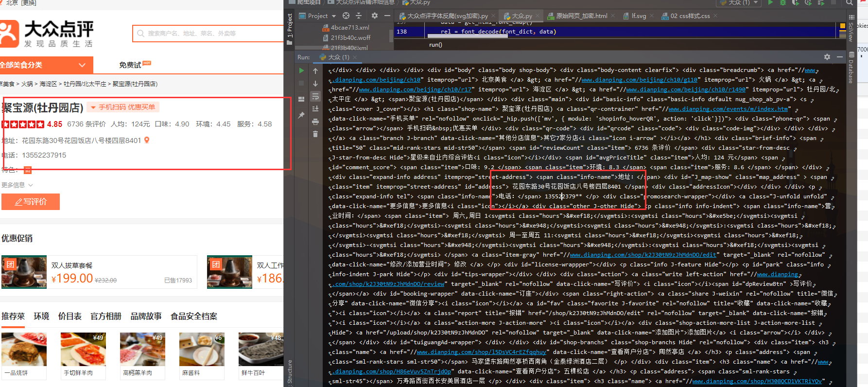Open 双人拔草套餐 deal card
Viewport: 868px width, 387px height.
(x=99, y=272)
